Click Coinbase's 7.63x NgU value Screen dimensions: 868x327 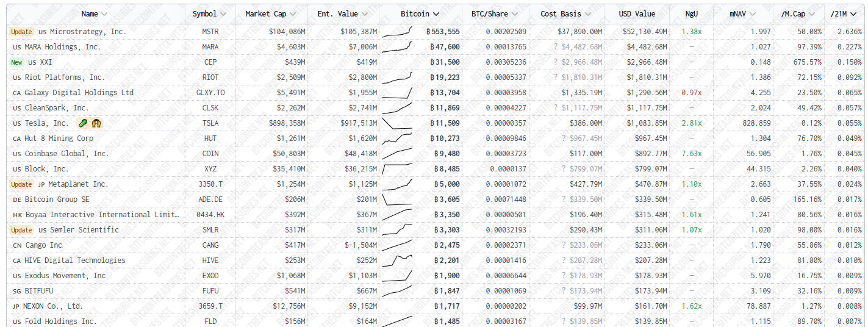(x=692, y=154)
